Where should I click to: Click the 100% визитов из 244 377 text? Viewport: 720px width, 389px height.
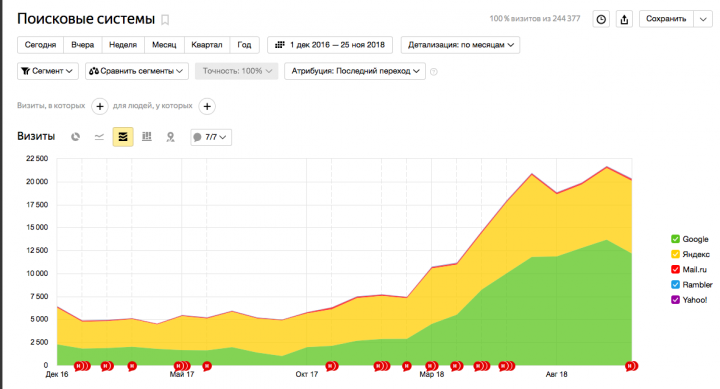point(534,19)
